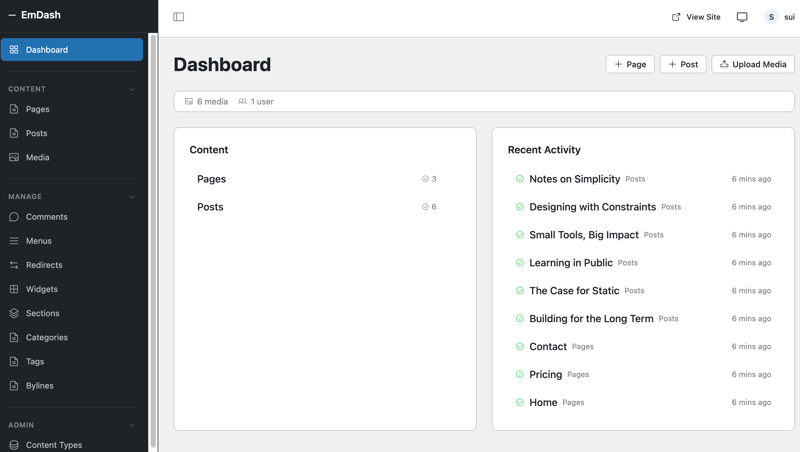Click the monitor icon in top bar

point(742,17)
